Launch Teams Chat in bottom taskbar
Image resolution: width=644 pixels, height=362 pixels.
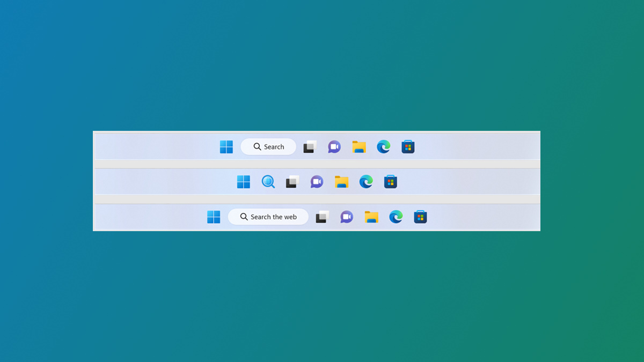(x=347, y=217)
